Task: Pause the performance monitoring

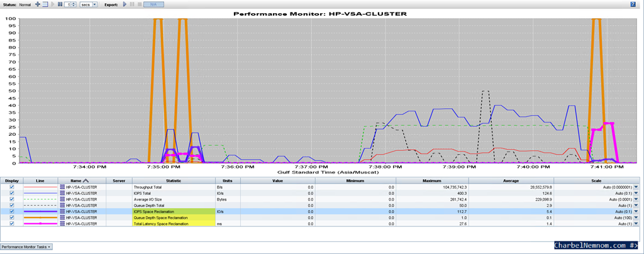Action: point(60,4)
